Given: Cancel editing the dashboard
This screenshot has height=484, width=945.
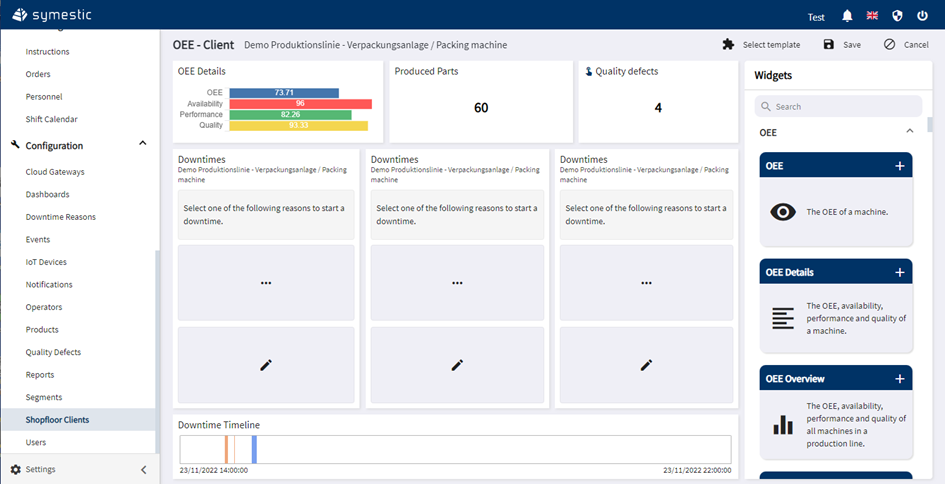Looking at the screenshot, I should click(x=906, y=45).
